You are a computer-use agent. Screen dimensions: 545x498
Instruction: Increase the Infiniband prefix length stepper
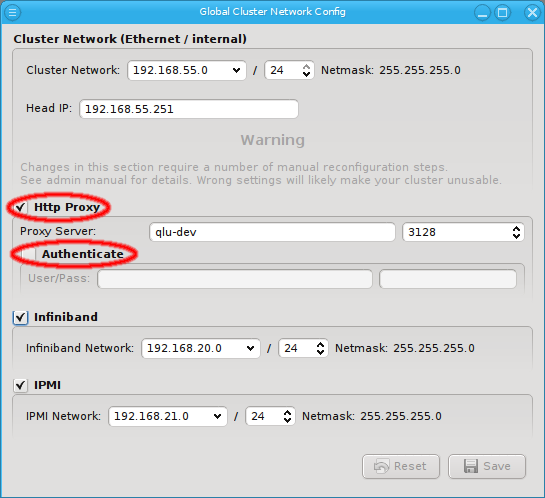(320, 344)
